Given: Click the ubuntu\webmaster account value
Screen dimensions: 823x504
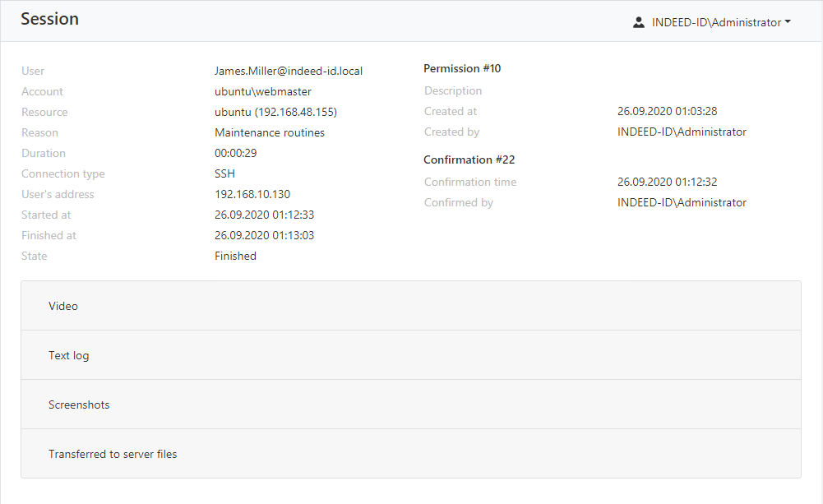Looking at the screenshot, I should 263,91.
